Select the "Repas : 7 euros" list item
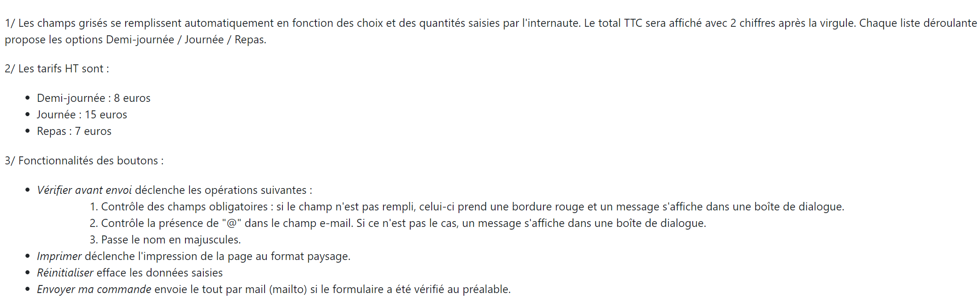This screenshot has width=980, height=306. 74,131
